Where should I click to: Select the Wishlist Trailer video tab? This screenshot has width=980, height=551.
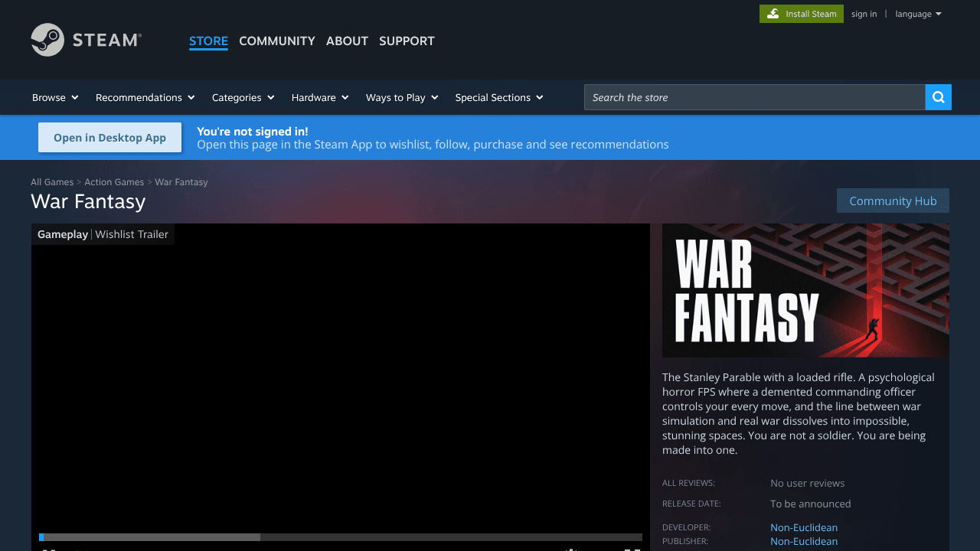pyautogui.click(x=132, y=234)
